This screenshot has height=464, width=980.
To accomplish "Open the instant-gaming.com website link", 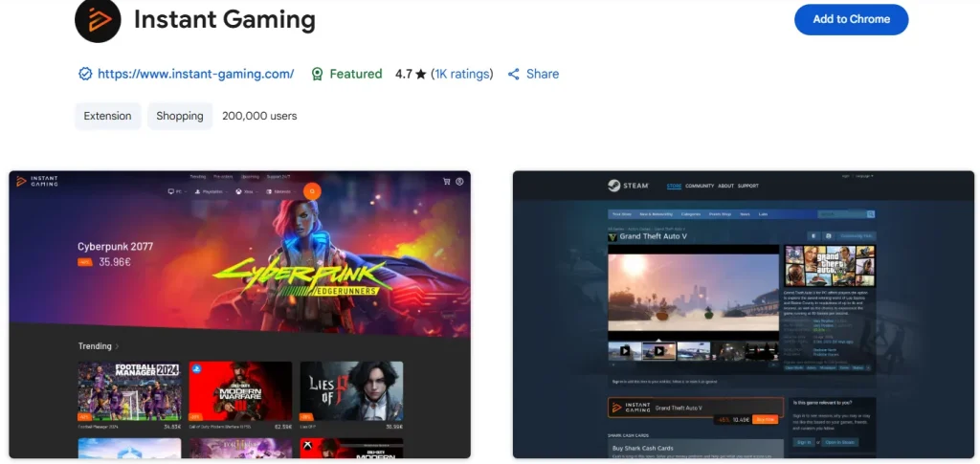I will [195, 74].
